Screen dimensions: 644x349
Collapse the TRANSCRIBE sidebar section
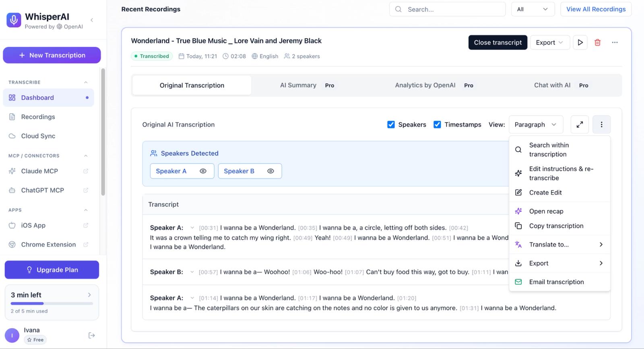click(x=86, y=82)
